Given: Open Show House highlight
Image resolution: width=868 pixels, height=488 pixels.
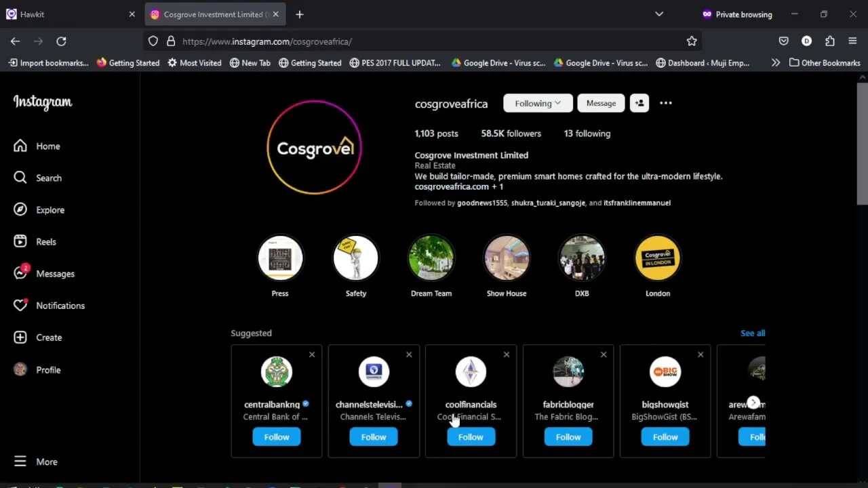Looking at the screenshot, I should click(x=507, y=258).
